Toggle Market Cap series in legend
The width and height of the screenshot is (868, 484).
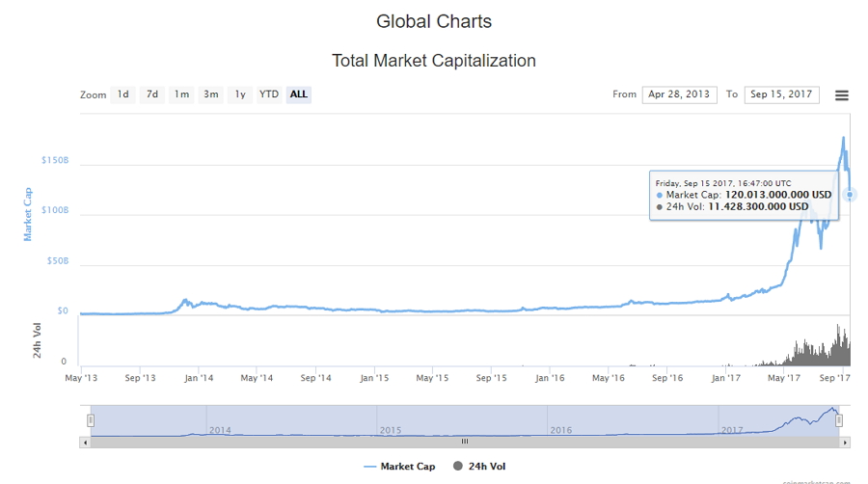(x=399, y=467)
